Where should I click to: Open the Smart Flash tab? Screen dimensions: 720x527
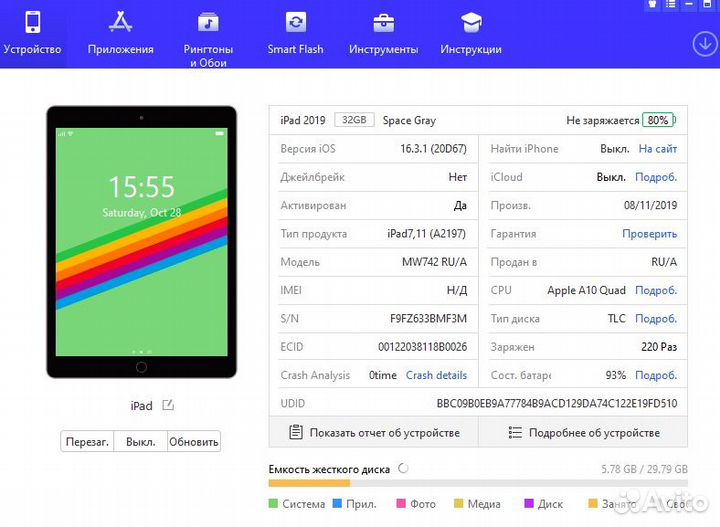point(295,34)
